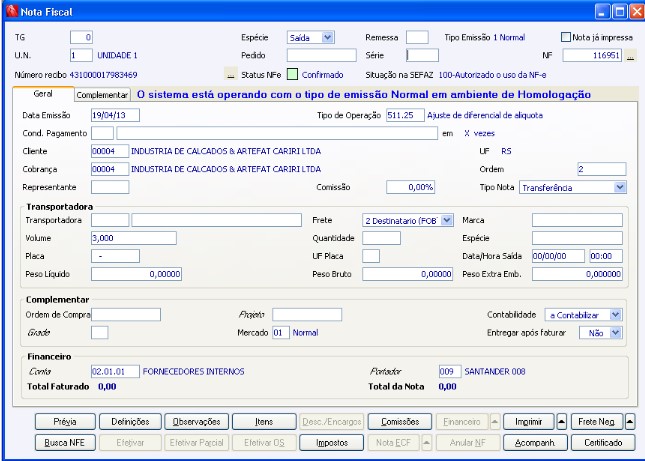This screenshot has height=461, width=645.
Task: Click the Série input field
Action: click(x=422, y=55)
